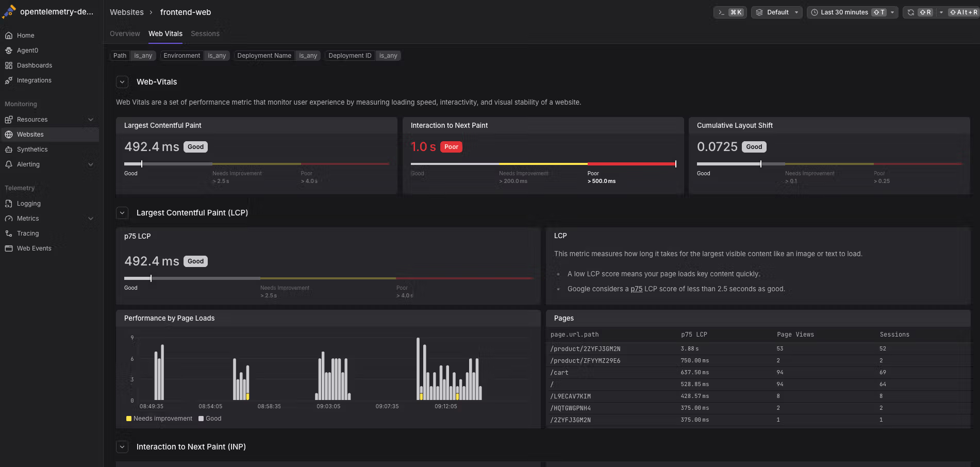Viewport: 980px width, 467px height.
Task: Expand the Alerting menu in the sidebar
Action: (x=91, y=164)
